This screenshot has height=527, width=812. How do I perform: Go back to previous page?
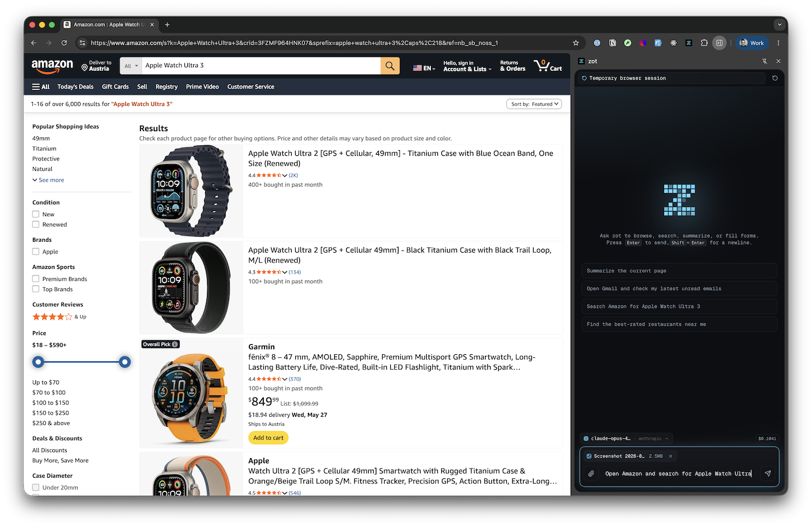tap(34, 43)
